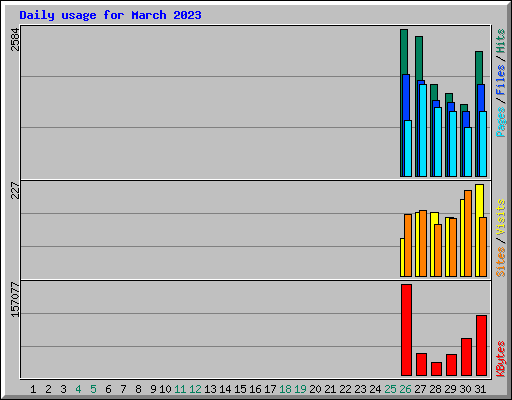Viewport: 512px width, 400px height.
Task: Select the yellow Visits bar for day 26
Action: coord(402,257)
